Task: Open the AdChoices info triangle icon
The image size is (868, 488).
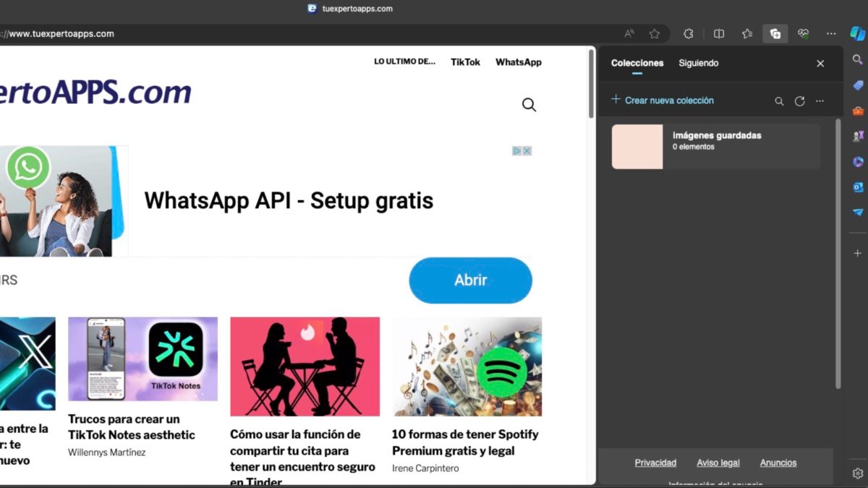Action: (x=517, y=151)
